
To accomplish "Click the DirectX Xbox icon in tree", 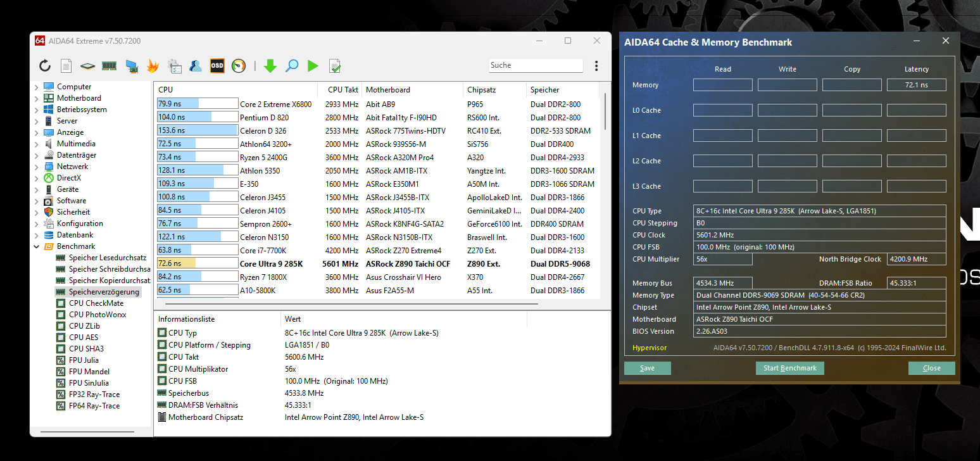I will [x=49, y=178].
